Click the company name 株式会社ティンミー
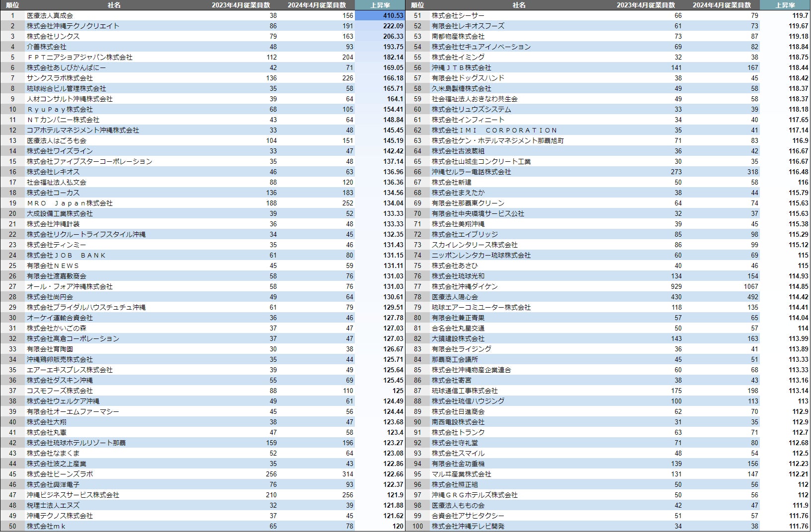811x532 pixels. (x=57, y=245)
